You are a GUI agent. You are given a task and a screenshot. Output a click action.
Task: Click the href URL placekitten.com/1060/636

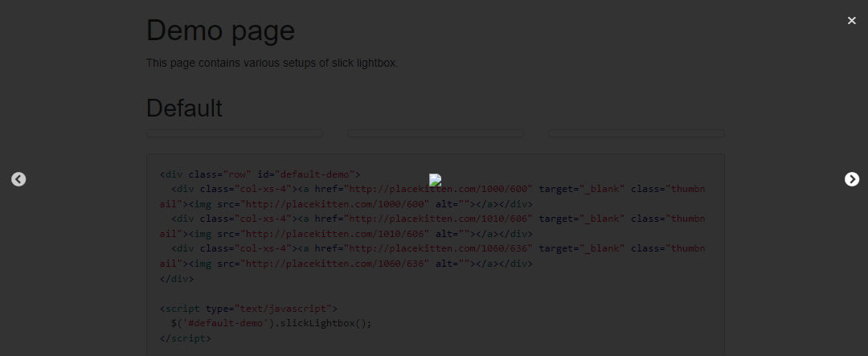pyautogui.click(x=438, y=249)
